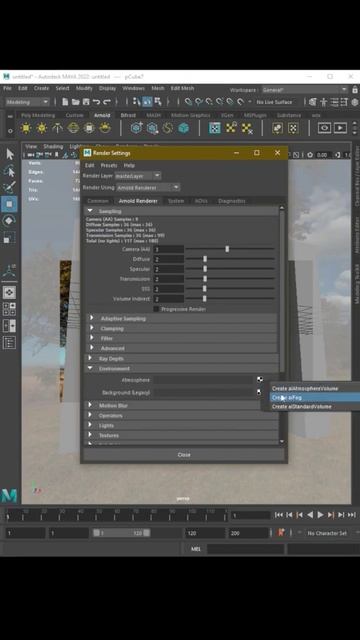Image resolution: width=360 pixels, height=640 pixels.
Task: Open the Workspace General dropdown
Action: [304, 89]
